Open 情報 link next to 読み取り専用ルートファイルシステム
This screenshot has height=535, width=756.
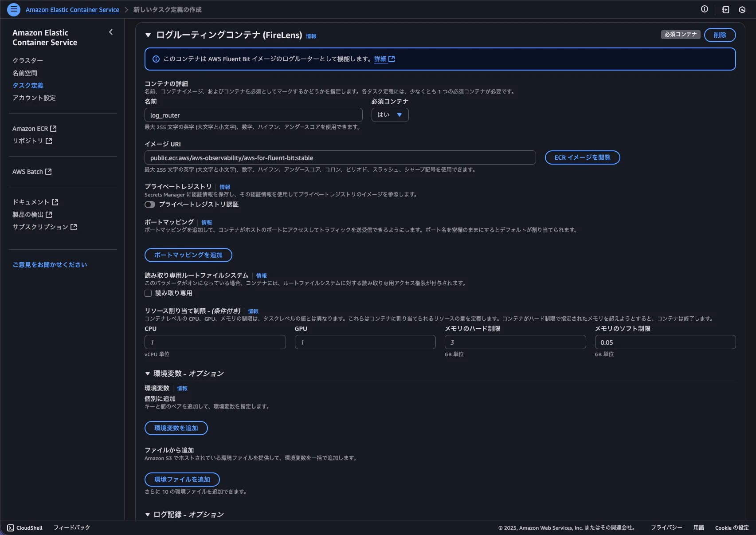point(261,276)
